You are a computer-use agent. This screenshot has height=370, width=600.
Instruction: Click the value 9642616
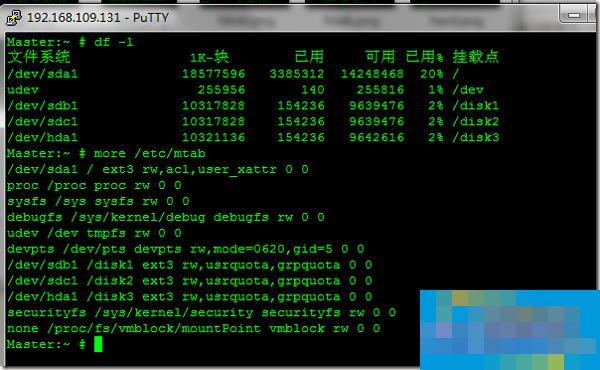coord(376,137)
